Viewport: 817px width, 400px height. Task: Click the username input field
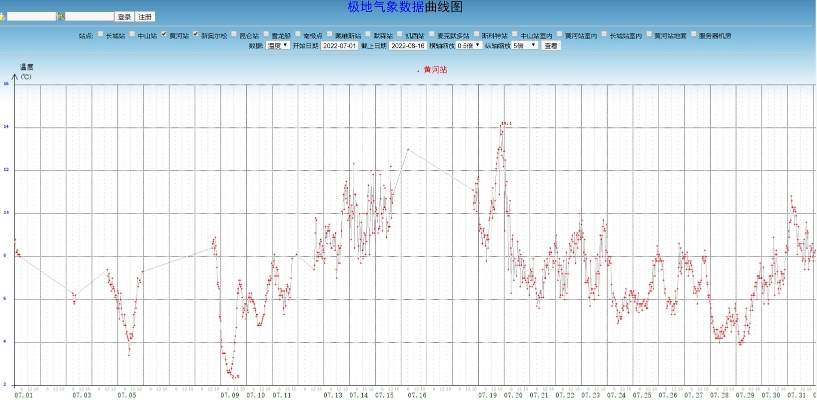click(30, 17)
